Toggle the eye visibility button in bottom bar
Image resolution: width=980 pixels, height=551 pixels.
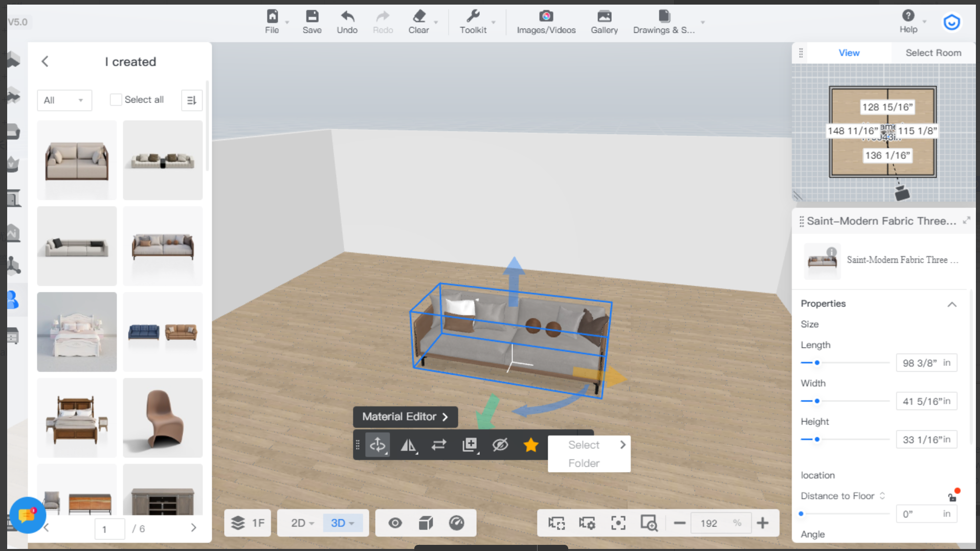(395, 523)
